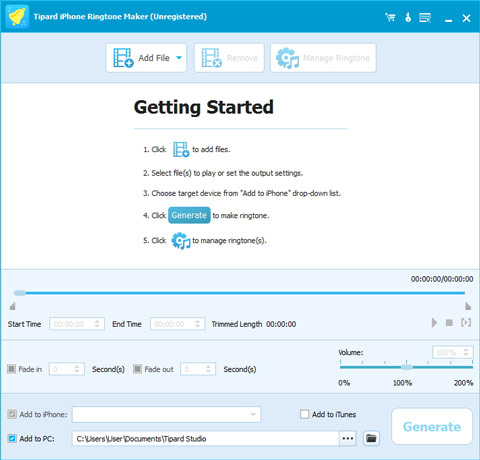Close the Tipard iPhone Ringtone Maker window
This screenshot has width=480, height=460.
coord(466,18)
